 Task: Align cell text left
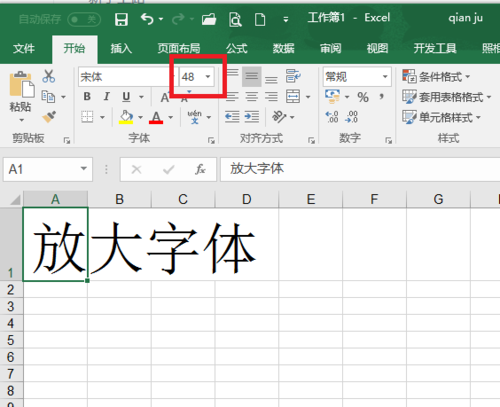tap(232, 97)
